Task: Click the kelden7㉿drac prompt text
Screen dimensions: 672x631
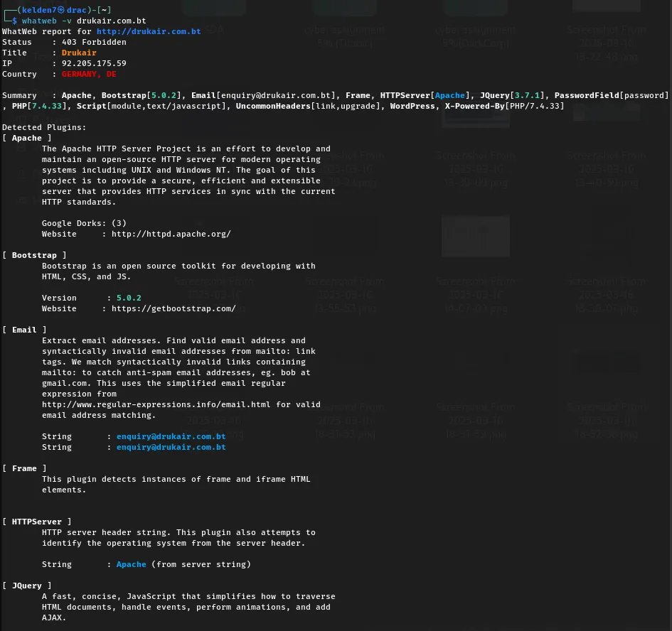Action: 54,10
